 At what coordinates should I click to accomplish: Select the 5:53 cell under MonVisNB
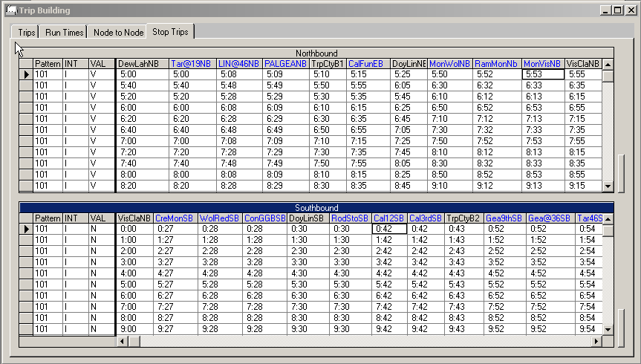tap(542, 74)
